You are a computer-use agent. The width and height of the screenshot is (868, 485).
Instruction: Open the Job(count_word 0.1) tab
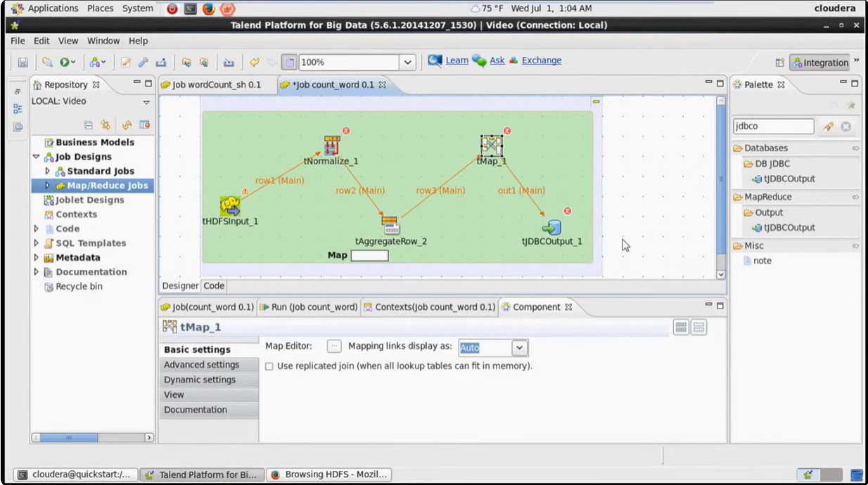tap(208, 307)
